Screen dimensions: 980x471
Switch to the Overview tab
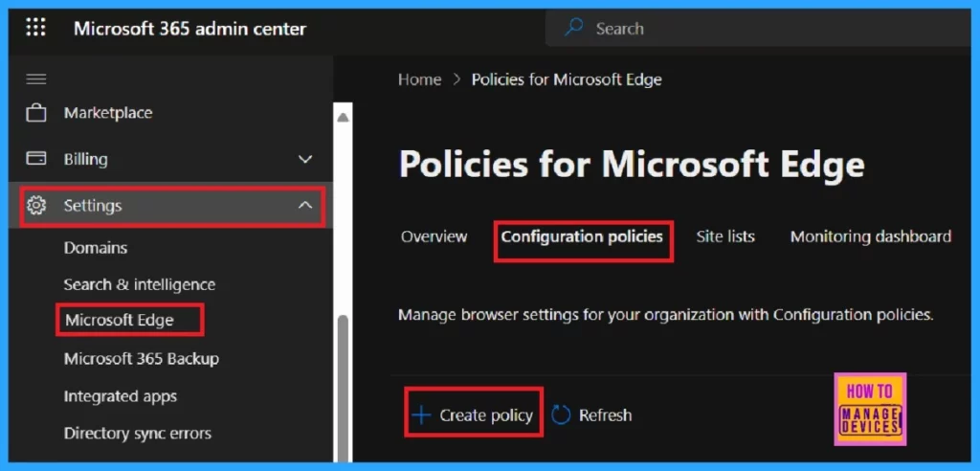coord(434,237)
